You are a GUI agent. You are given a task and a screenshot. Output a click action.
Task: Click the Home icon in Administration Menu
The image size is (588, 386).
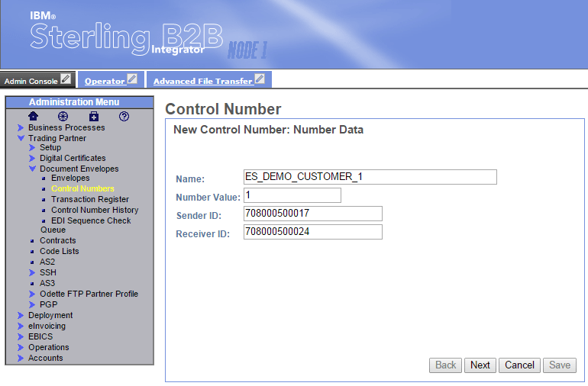pyautogui.click(x=33, y=116)
